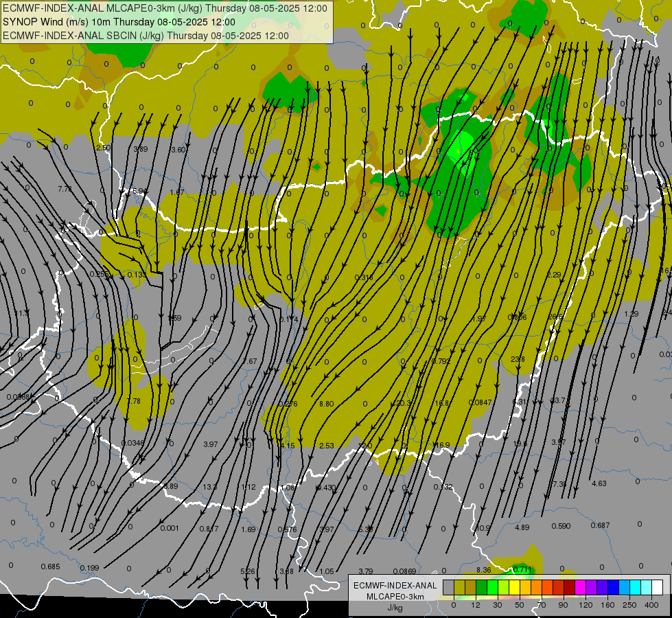672x618 pixels.
Task: Pick the bright green legend swatch
Action: (x=492, y=587)
